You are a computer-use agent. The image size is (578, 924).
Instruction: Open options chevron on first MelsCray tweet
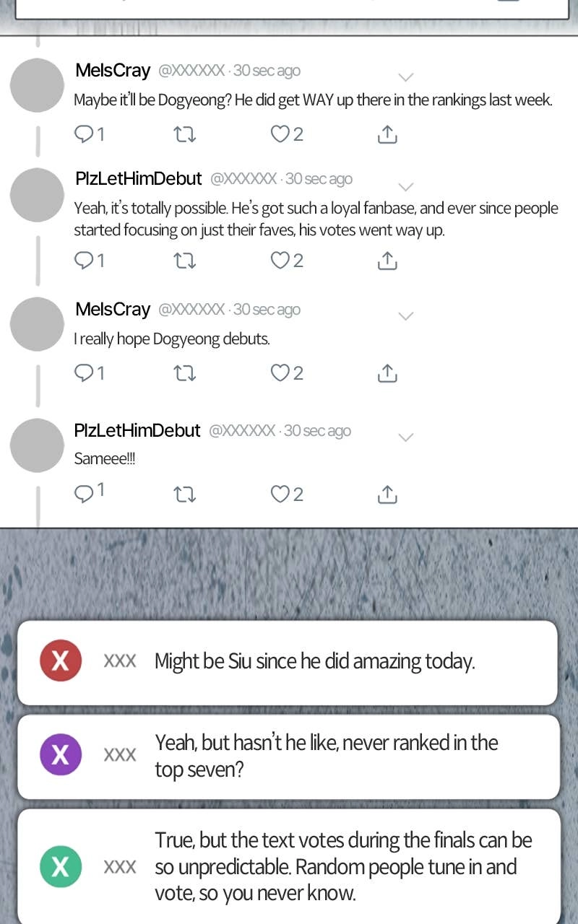pos(406,77)
